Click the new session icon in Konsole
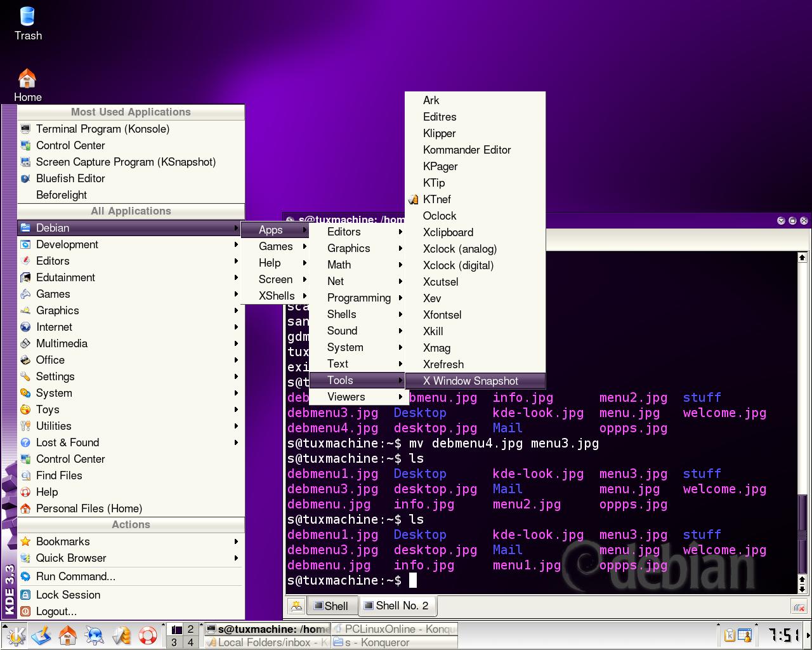The height and width of the screenshot is (650, 812). [x=296, y=606]
